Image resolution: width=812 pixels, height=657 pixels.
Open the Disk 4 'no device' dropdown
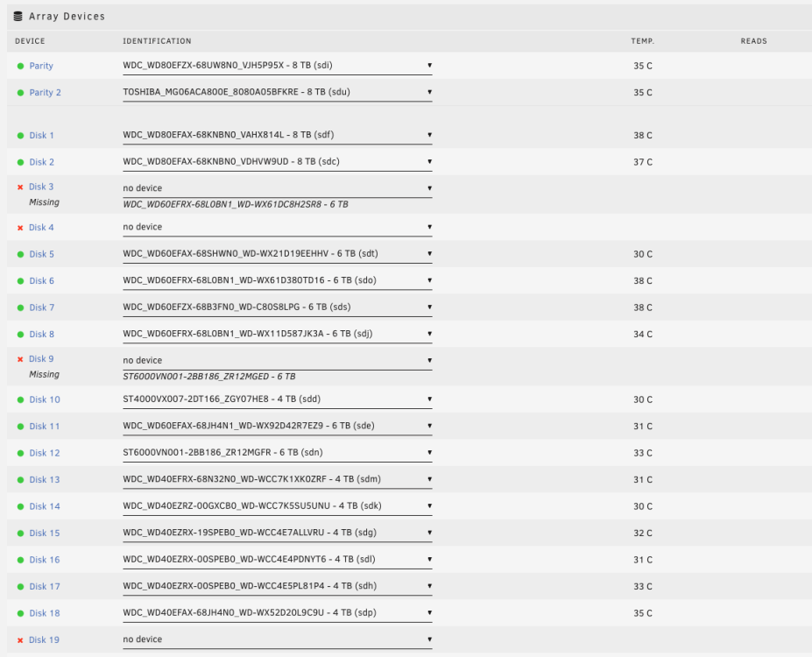277,227
